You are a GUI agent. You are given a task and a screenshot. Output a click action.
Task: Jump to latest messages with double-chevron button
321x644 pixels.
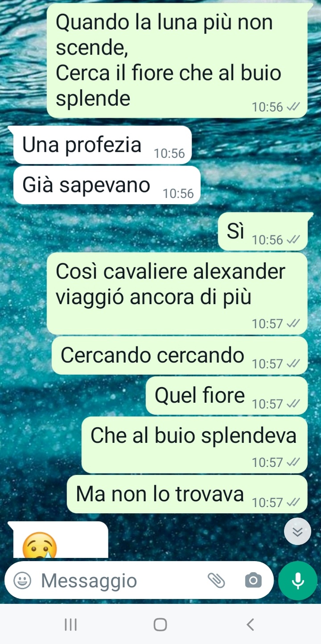click(x=297, y=532)
